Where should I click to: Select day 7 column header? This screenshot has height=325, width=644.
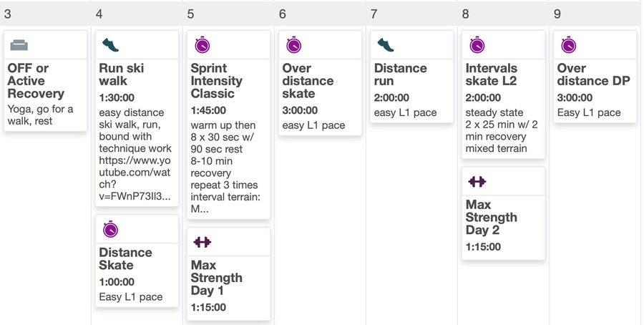tap(374, 14)
